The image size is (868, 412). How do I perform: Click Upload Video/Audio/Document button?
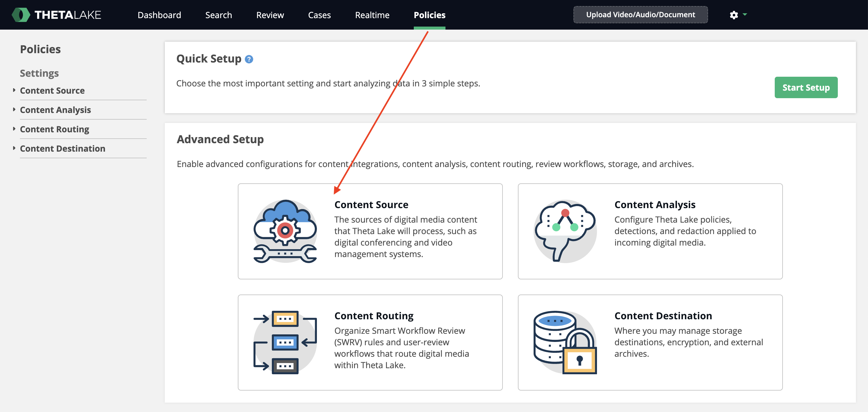point(640,14)
